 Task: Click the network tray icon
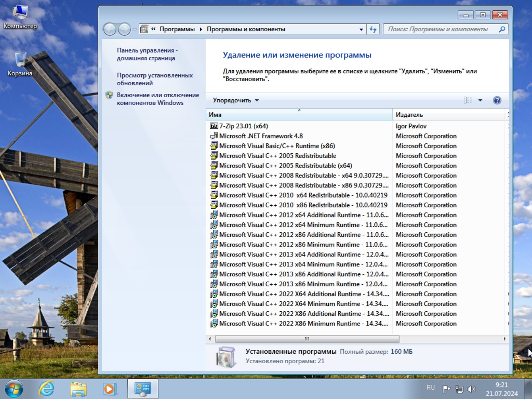(x=459, y=389)
